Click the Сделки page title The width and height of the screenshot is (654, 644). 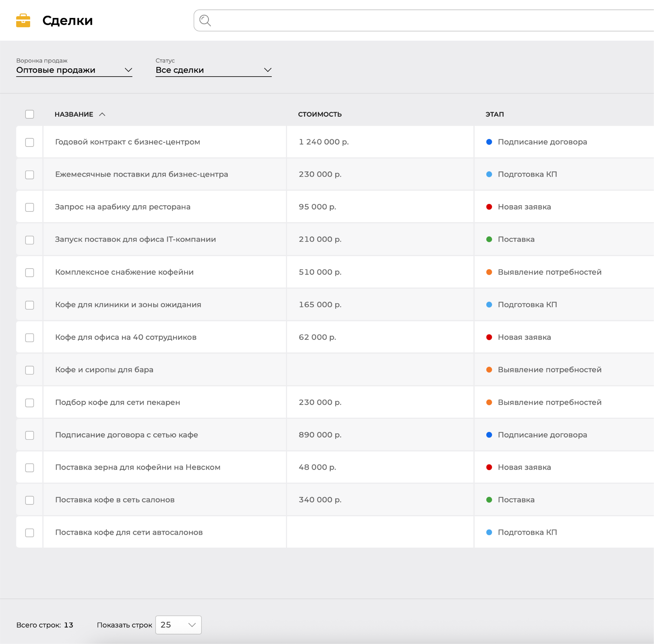(67, 20)
